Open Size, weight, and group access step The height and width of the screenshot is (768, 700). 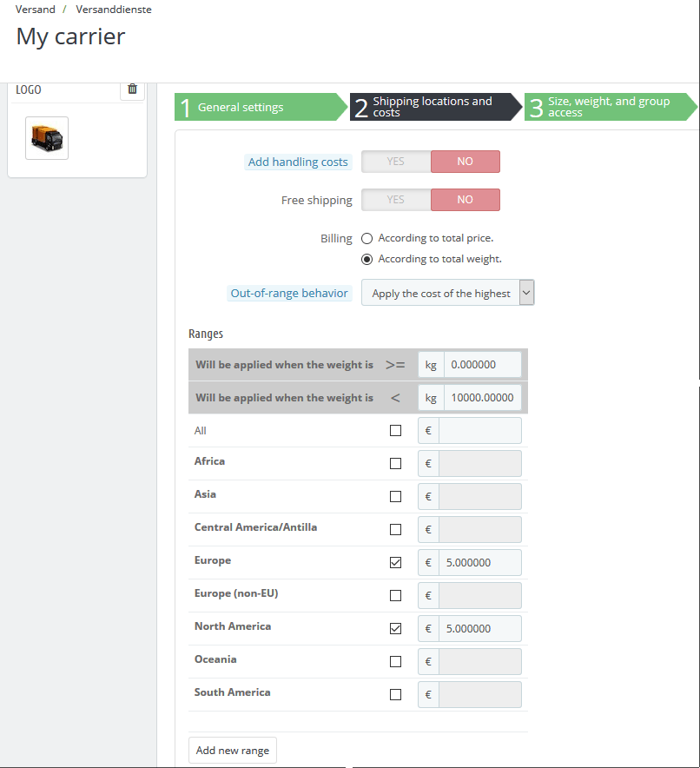point(611,107)
